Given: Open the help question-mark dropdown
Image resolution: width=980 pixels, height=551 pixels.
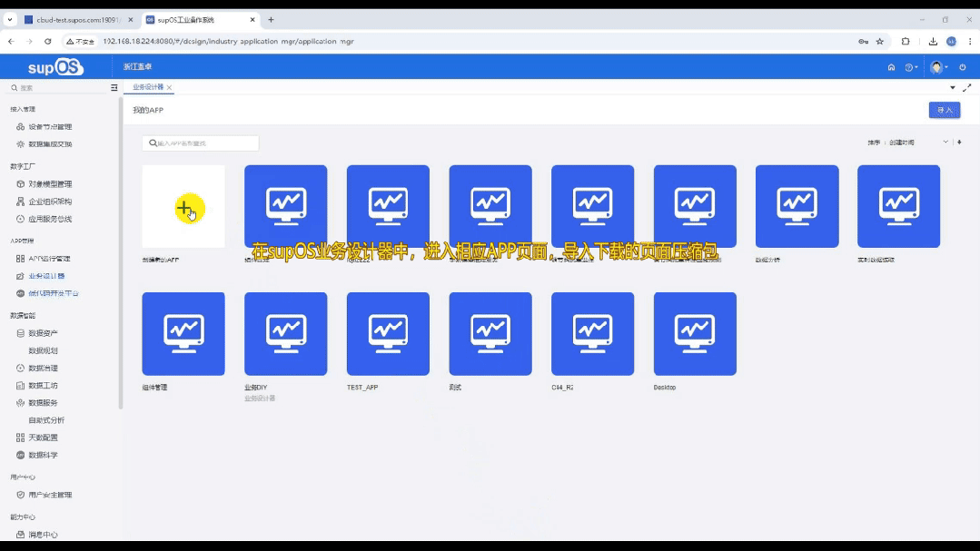Looking at the screenshot, I should pyautogui.click(x=911, y=67).
